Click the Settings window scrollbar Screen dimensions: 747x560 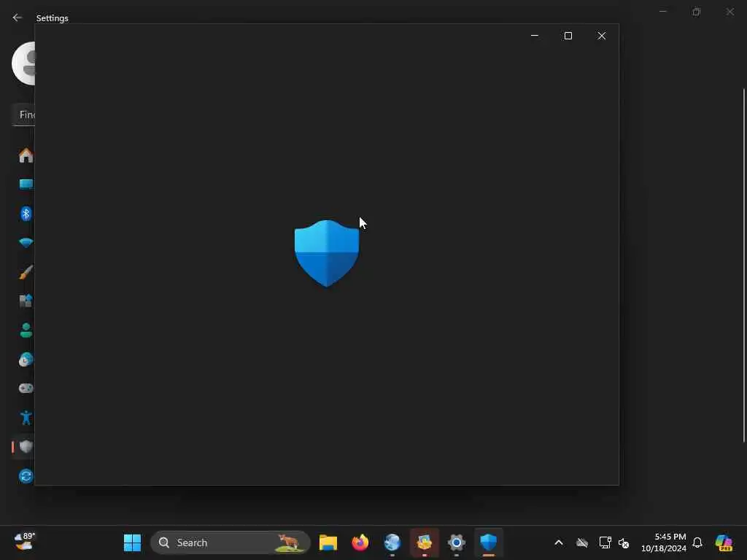[x=743, y=265]
